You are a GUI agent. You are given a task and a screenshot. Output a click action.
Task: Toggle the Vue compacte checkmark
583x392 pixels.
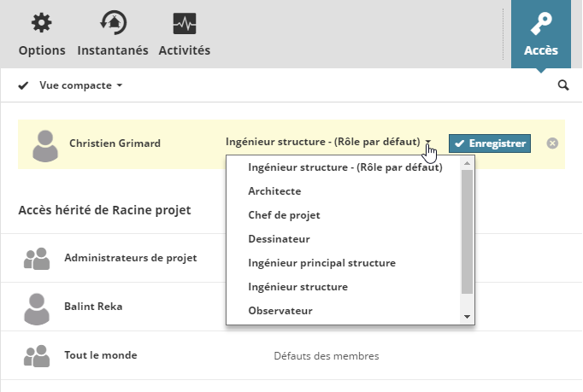(x=23, y=85)
